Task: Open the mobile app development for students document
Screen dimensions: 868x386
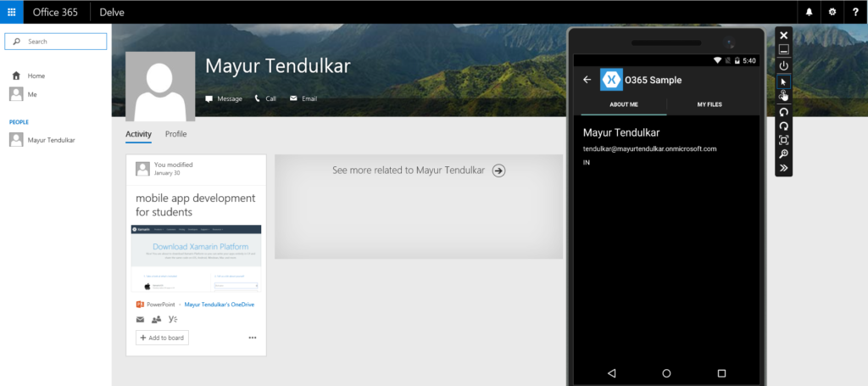Action: click(x=196, y=205)
